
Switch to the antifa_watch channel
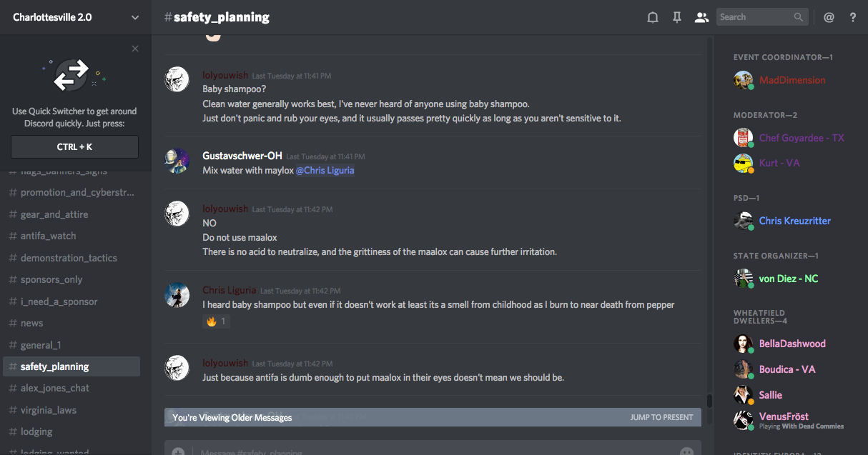tap(48, 236)
